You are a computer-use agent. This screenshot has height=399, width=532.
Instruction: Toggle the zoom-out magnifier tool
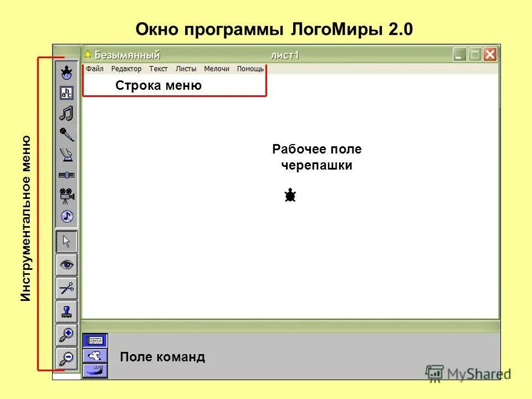click(x=66, y=358)
